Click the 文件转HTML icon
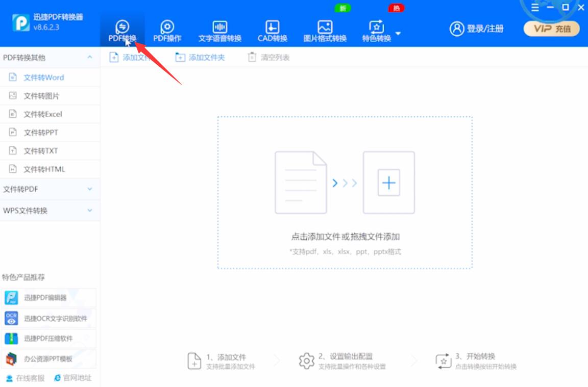588x387 pixels. (x=13, y=169)
